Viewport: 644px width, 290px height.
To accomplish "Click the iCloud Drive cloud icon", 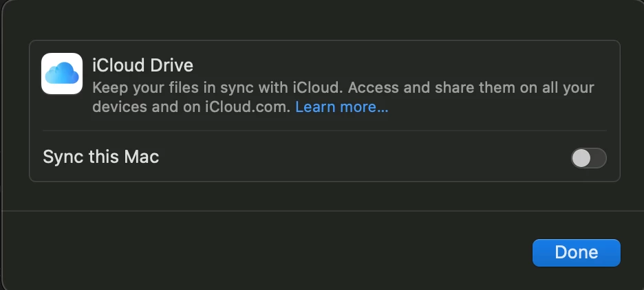I will pos(62,74).
